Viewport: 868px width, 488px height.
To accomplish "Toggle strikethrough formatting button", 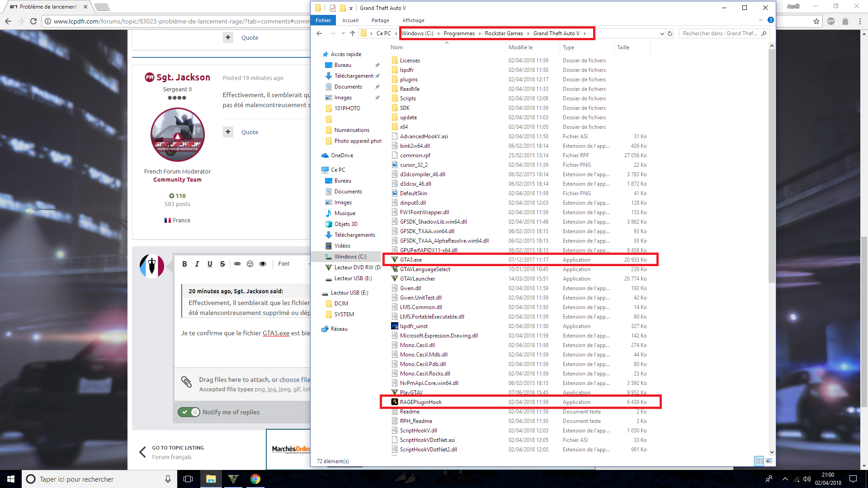I will [x=222, y=264].
